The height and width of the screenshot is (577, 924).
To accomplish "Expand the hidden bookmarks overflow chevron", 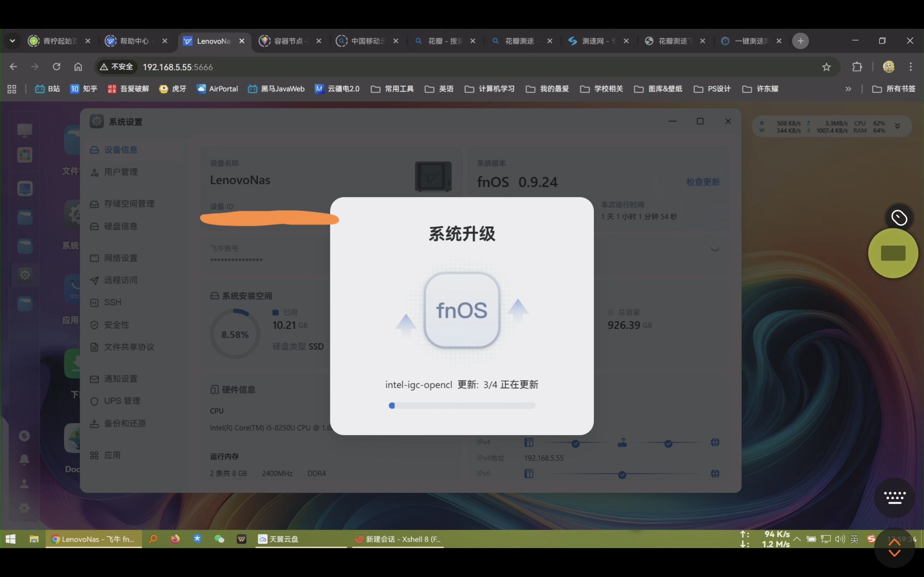I will (x=848, y=89).
